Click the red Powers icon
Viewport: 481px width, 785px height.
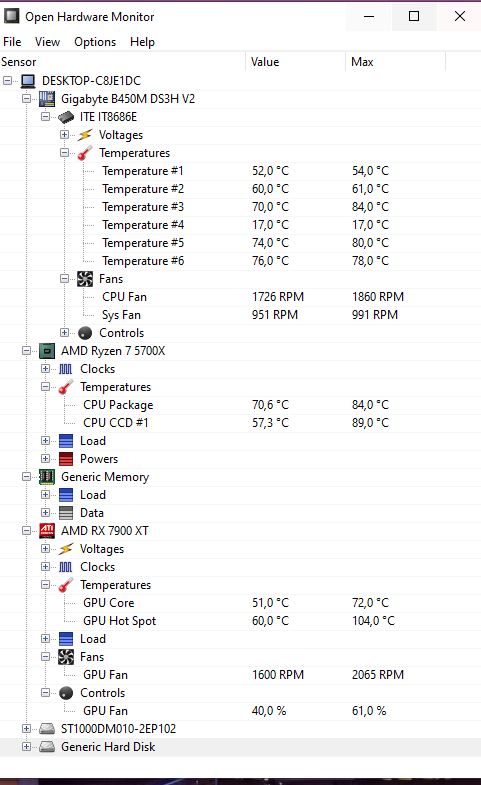(66, 459)
